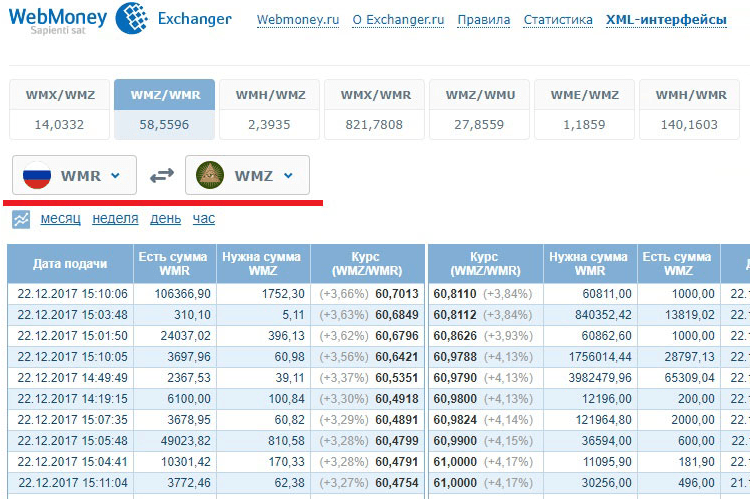Click the rate value 60,8110
This screenshot has height=500, width=750.
455,294
